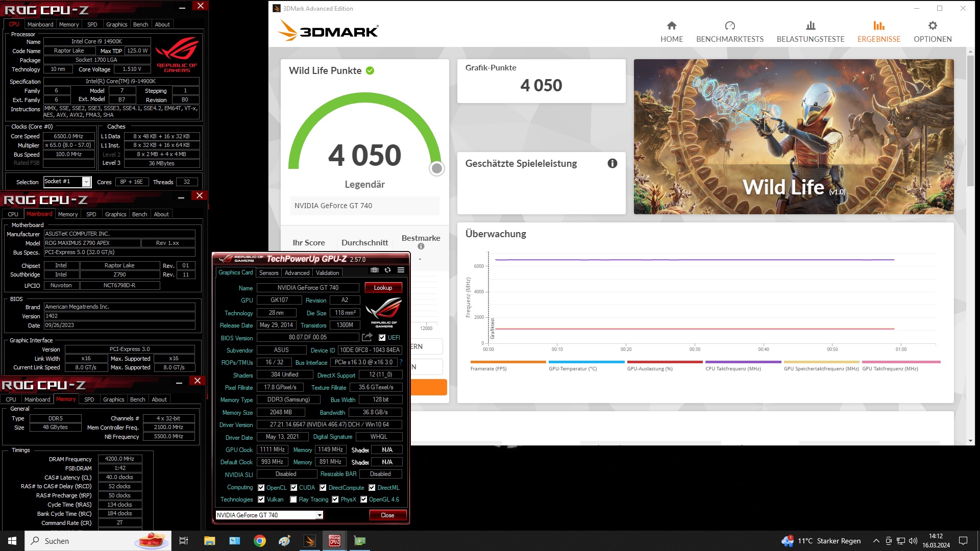980x551 pixels.
Task: Click the ROG CPU-Z taskbar icon
Action: coord(335,541)
